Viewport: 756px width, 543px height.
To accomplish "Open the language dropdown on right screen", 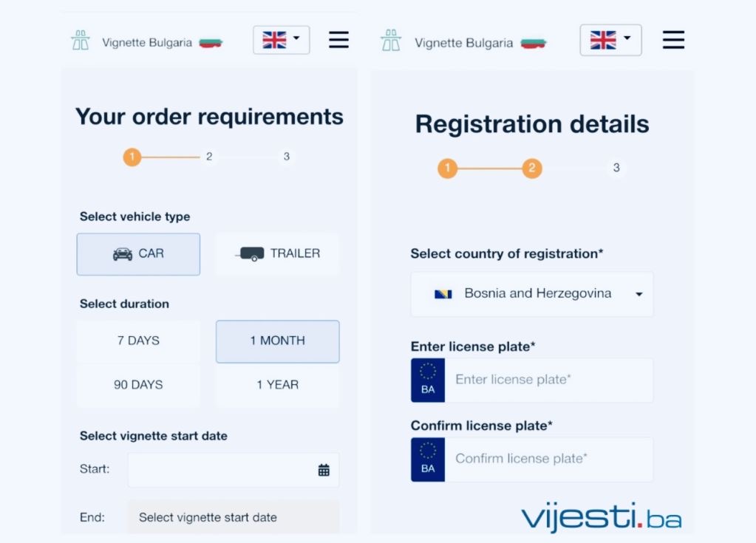I will (x=610, y=40).
